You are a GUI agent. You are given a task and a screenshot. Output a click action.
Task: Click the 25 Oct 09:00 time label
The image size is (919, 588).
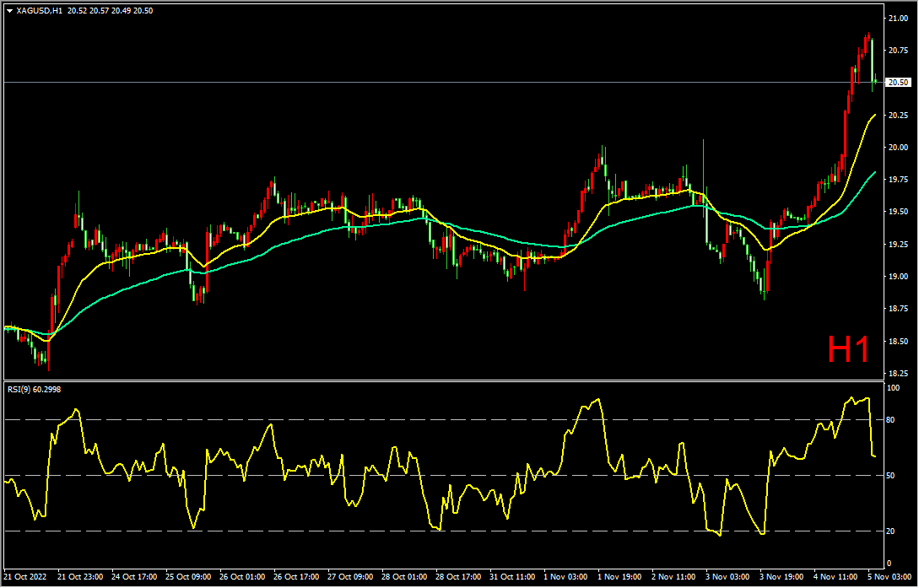[189, 577]
